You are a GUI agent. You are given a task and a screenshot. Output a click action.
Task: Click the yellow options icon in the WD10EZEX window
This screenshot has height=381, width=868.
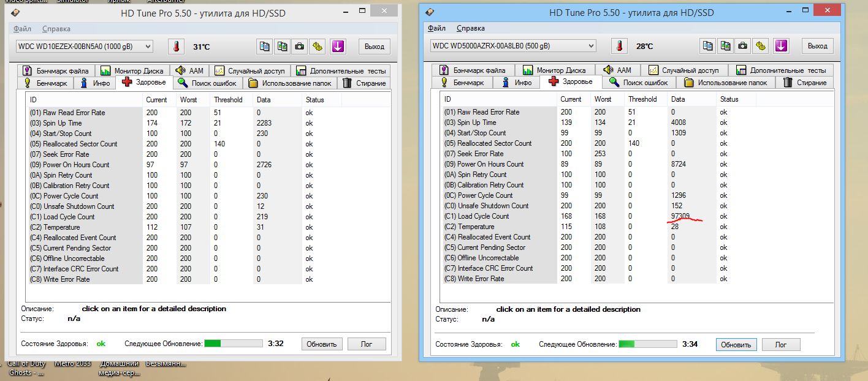coord(318,47)
